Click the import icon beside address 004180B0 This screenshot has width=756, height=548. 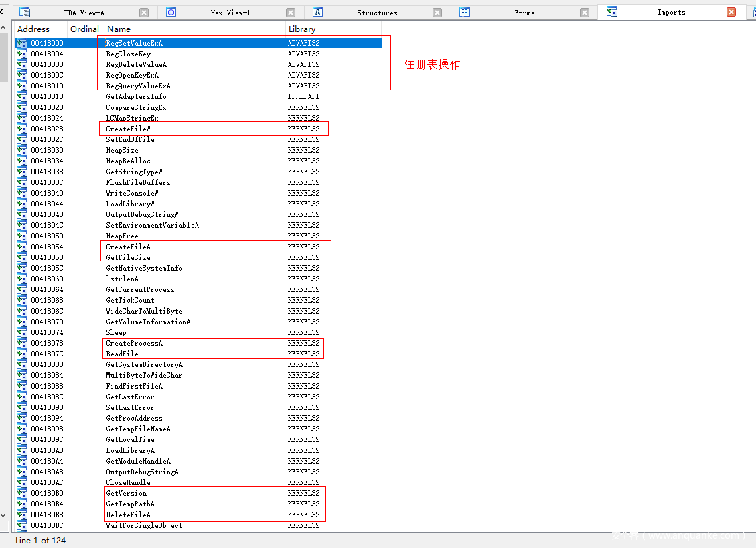point(22,493)
